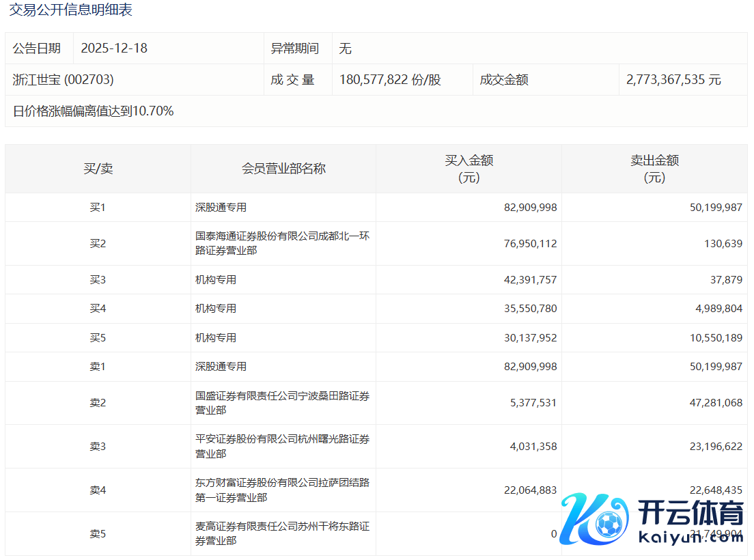Click the stock name 浙江世宝 (002703)
Screen dimensions: 754x560
64,80
